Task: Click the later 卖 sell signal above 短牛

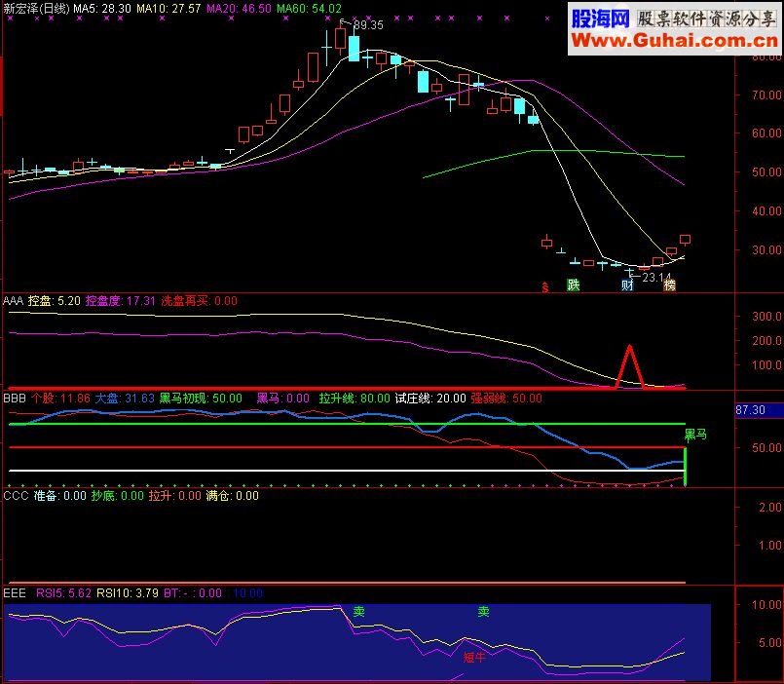Action: [483, 612]
